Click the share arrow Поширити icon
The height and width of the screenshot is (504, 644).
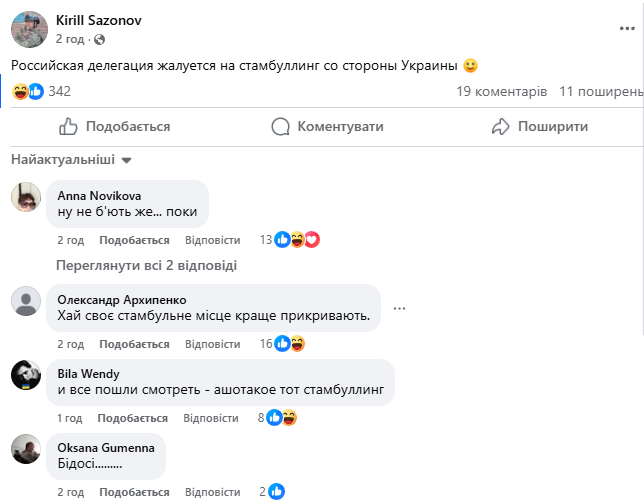coord(502,127)
